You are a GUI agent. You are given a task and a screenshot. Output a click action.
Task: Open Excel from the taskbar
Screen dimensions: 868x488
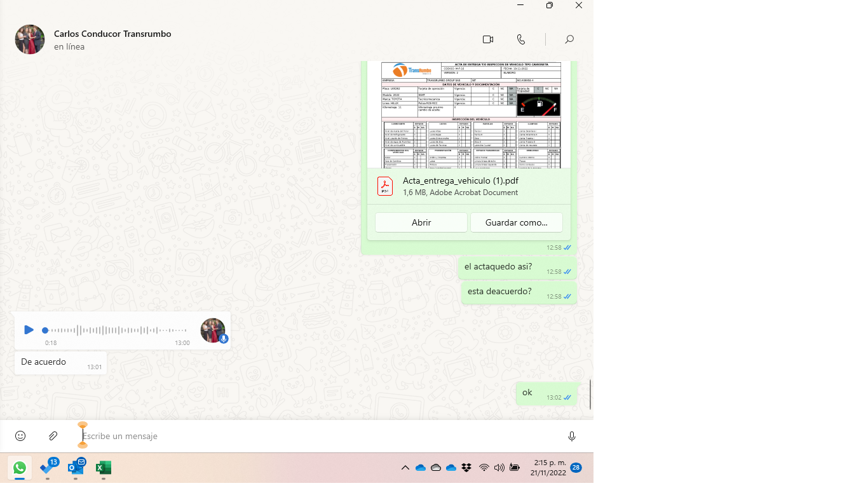[104, 468]
